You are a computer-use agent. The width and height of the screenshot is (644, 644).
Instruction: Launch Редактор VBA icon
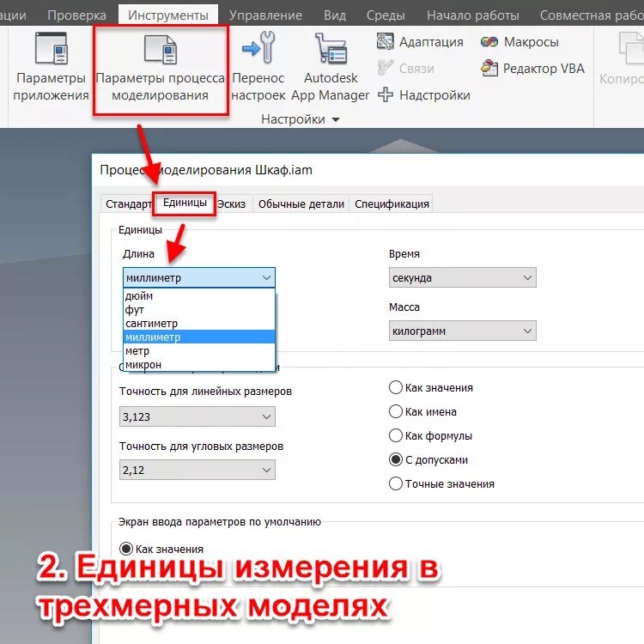489,68
